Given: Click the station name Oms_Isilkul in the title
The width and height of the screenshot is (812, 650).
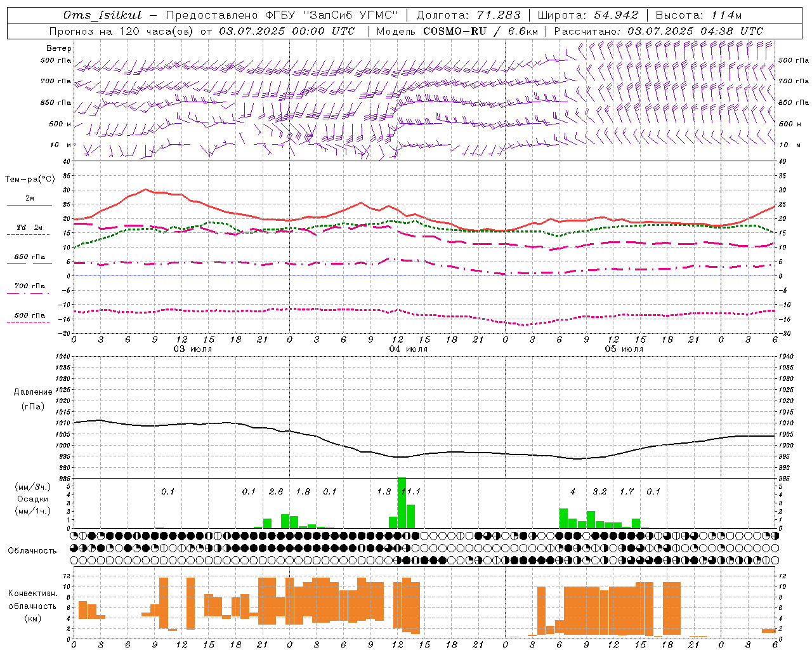Looking at the screenshot, I should coord(103,15).
